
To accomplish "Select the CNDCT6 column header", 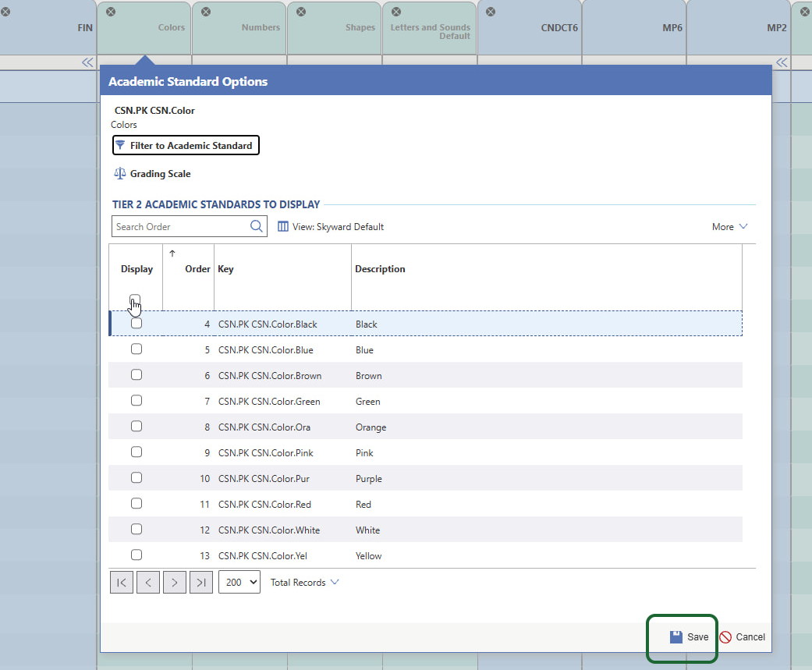I will (530, 27).
